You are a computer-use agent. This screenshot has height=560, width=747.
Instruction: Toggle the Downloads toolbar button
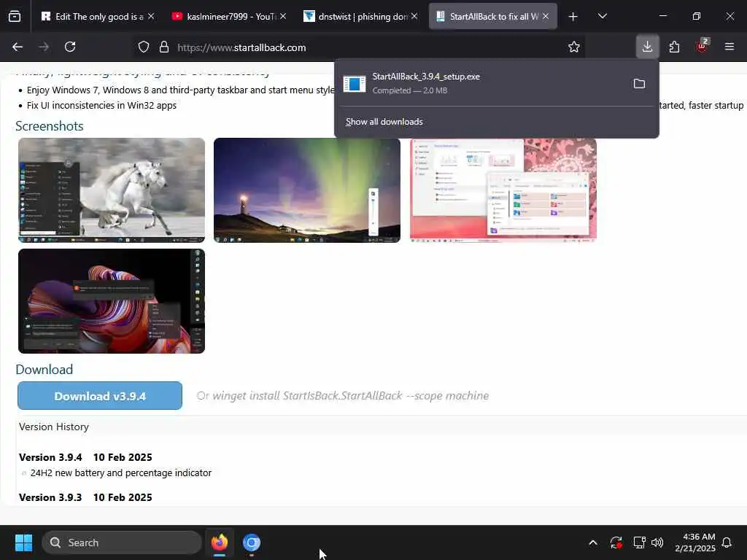click(648, 47)
